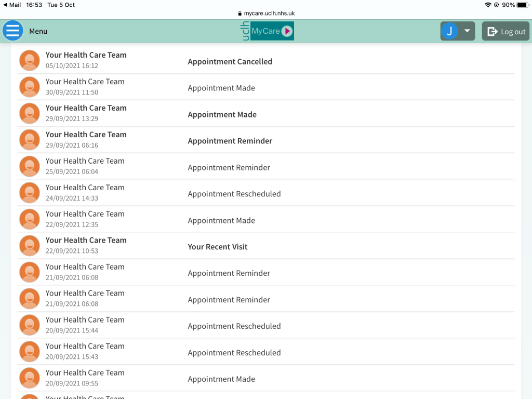532x399 pixels.
Task: Click the UCLH MyCare logo
Action: [266, 31]
